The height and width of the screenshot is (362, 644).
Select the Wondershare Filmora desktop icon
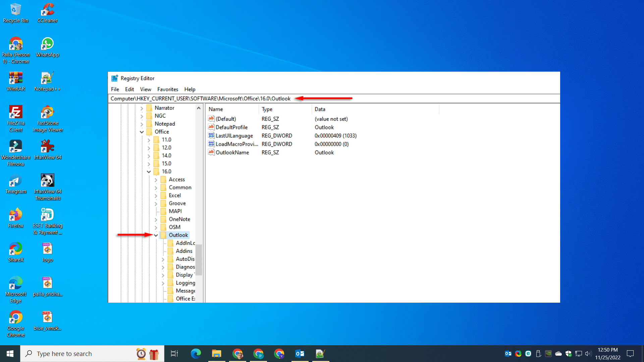(15, 153)
